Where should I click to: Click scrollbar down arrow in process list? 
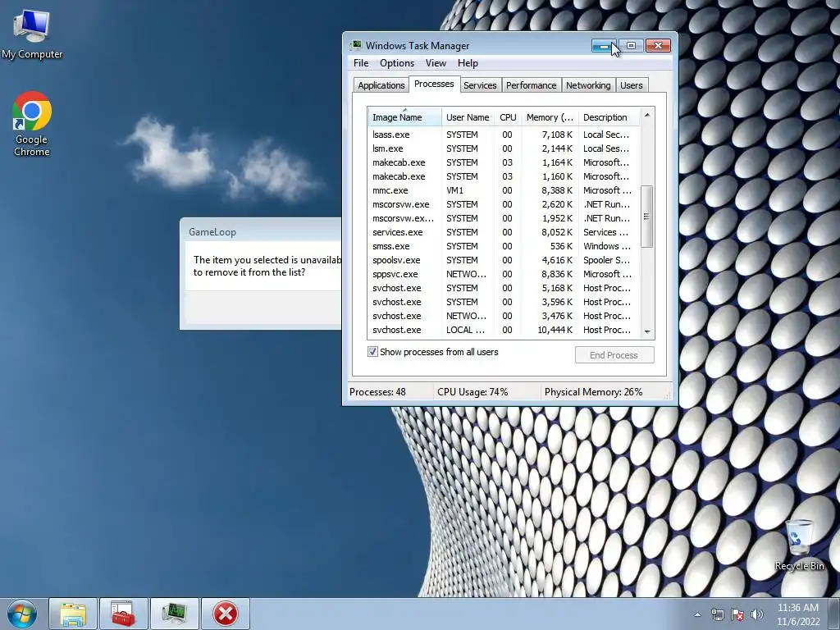(647, 332)
